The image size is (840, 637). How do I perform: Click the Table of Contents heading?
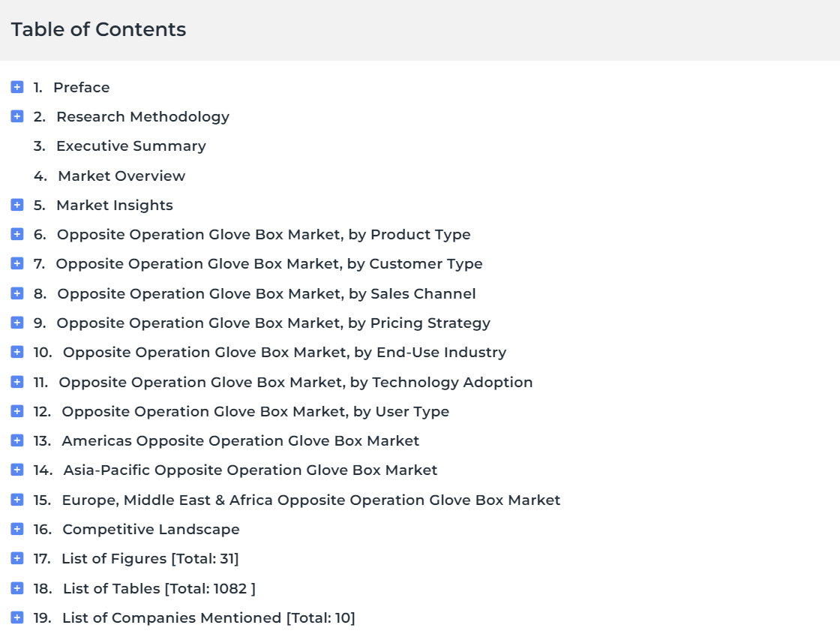tap(98, 29)
